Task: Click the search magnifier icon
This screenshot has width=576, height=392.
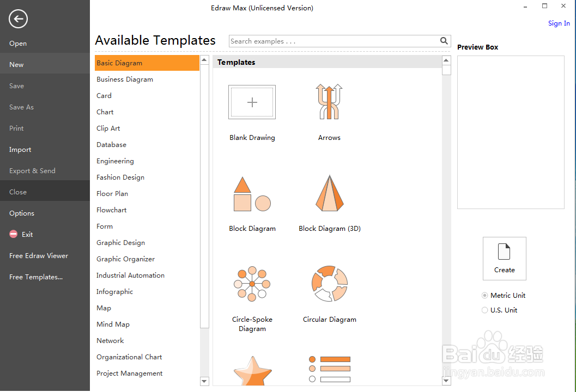Action: 444,41
